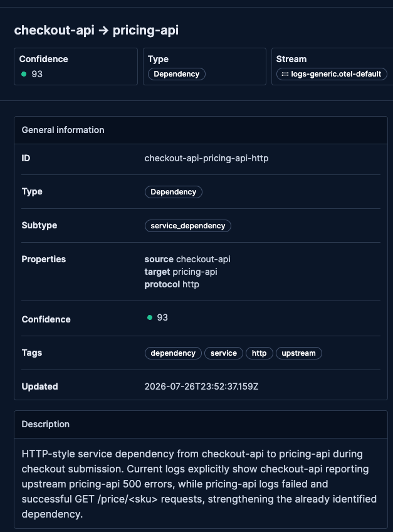Click the ID value checkout-api-pricing-api-http

coord(206,159)
